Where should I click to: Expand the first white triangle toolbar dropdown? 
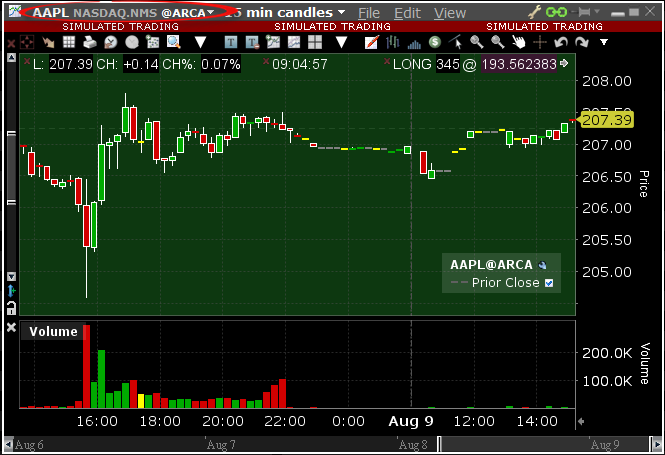(200, 42)
